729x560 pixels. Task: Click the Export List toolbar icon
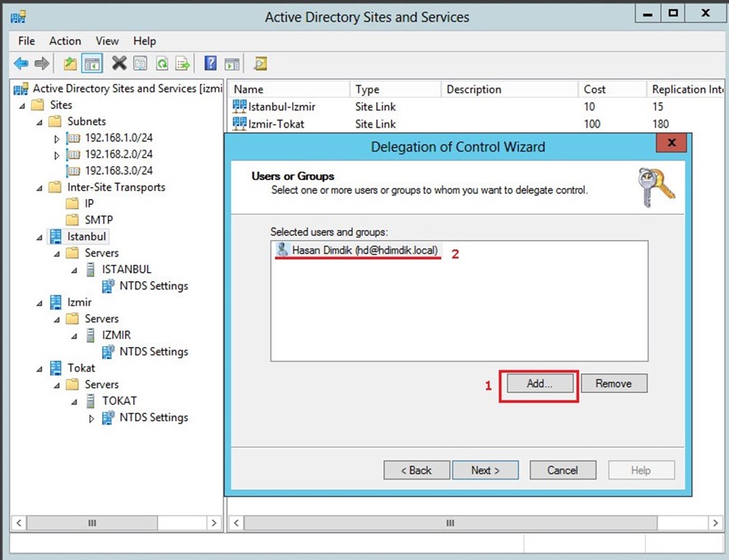(x=183, y=63)
